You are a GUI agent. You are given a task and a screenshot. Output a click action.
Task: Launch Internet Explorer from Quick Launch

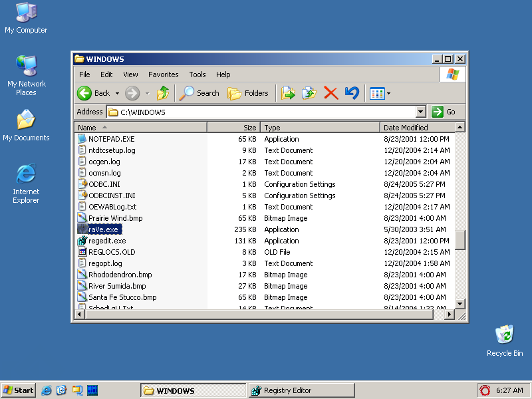point(46,390)
